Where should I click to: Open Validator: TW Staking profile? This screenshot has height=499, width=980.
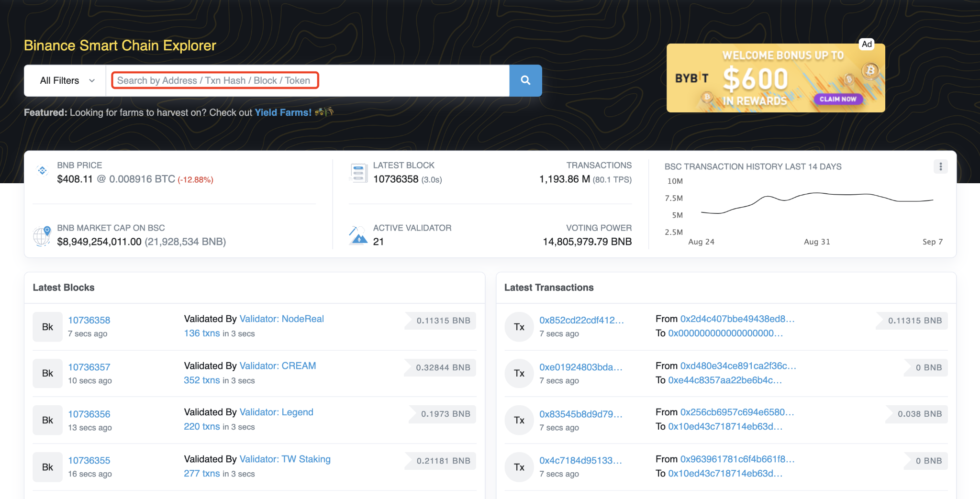pyautogui.click(x=285, y=459)
